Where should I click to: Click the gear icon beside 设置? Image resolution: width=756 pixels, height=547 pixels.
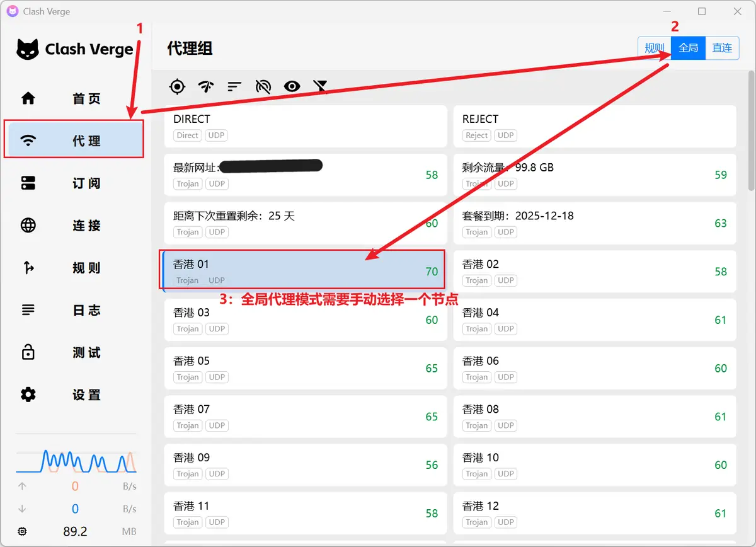(28, 394)
